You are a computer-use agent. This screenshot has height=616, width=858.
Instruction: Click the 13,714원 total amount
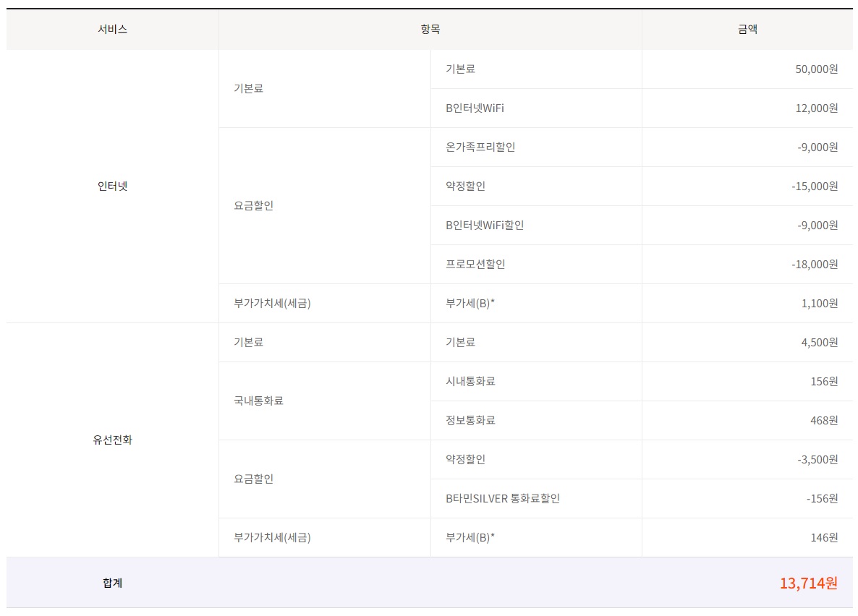[x=808, y=583]
